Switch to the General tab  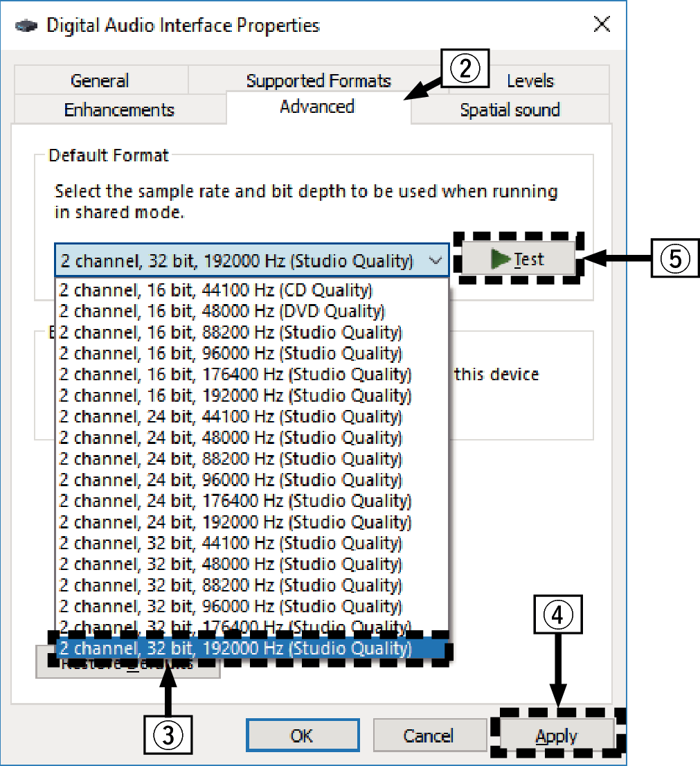(x=100, y=80)
